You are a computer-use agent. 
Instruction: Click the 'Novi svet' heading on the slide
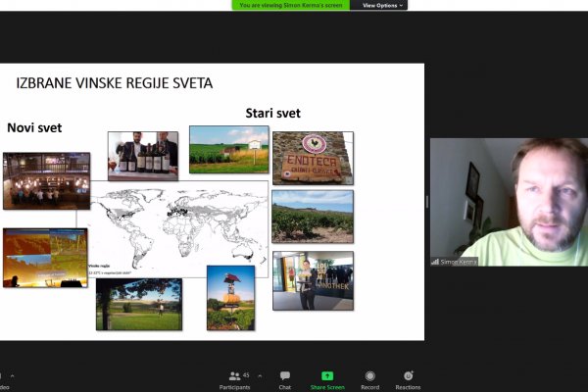pos(33,128)
